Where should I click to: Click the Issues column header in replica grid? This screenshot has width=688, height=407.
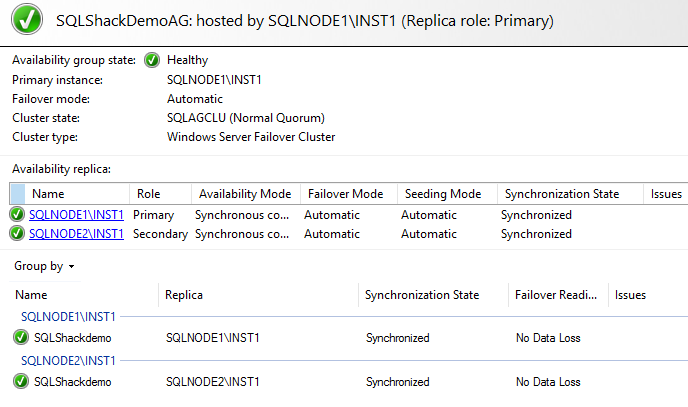[666, 194]
